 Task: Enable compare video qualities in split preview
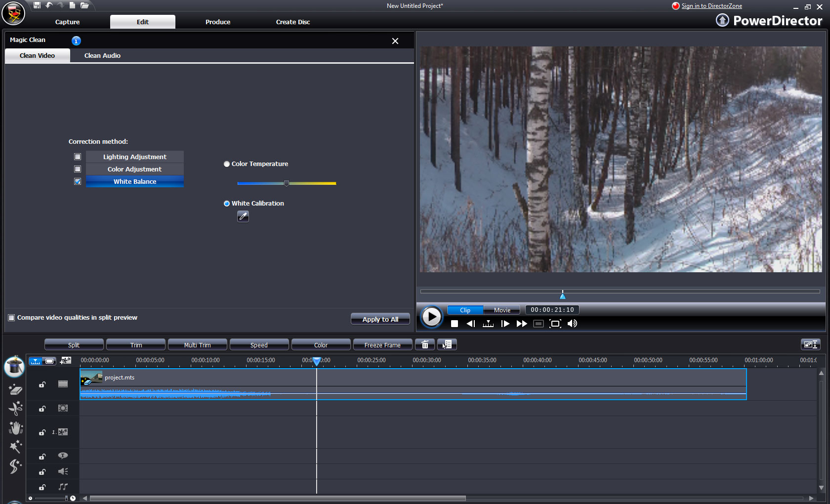11,318
